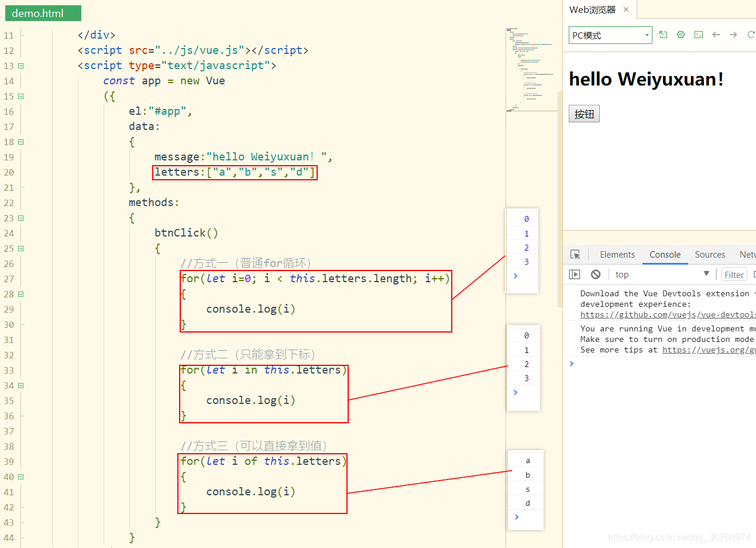Clear the console output

(x=596, y=274)
